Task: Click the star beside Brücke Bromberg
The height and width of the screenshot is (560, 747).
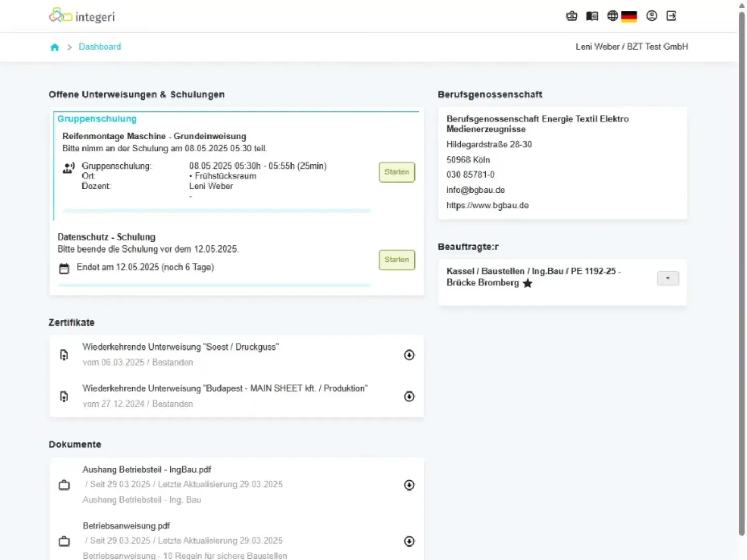Action: 528,283
